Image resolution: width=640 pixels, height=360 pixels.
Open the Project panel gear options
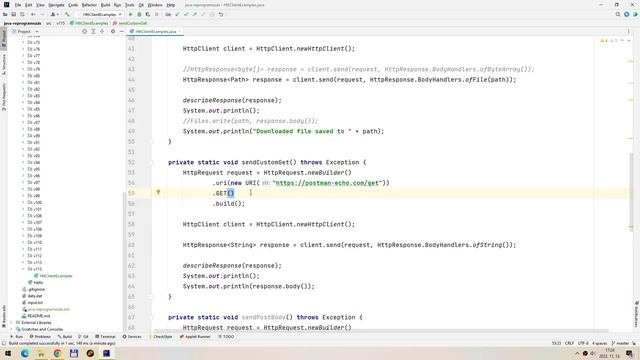(113, 31)
